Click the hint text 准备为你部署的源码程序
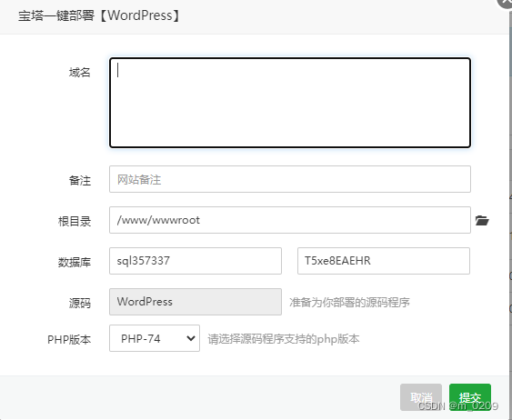Screen dimensions: 512x420 tap(349, 303)
